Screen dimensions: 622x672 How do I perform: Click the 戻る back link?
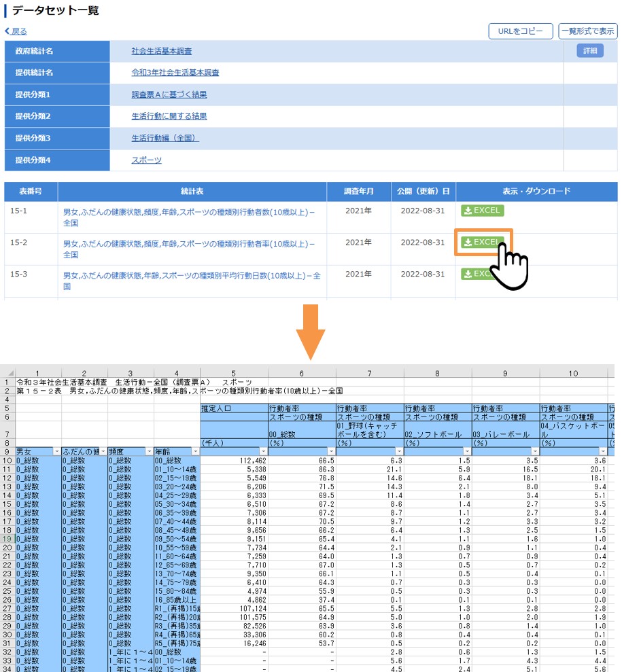coord(19,31)
